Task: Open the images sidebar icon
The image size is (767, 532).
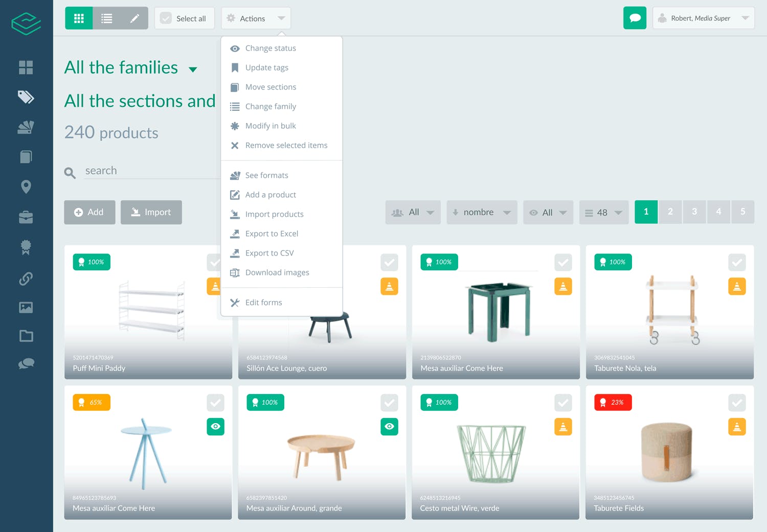Action: (x=26, y=307)
